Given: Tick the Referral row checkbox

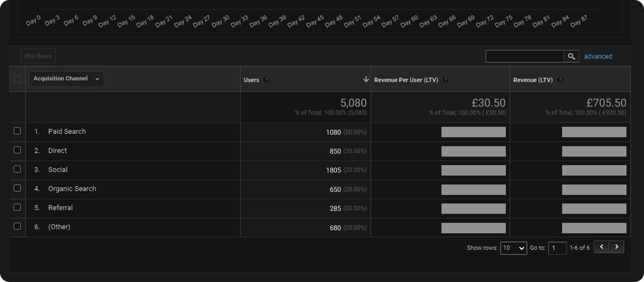Looking at the screenshot, I should (x=18, y=207).
